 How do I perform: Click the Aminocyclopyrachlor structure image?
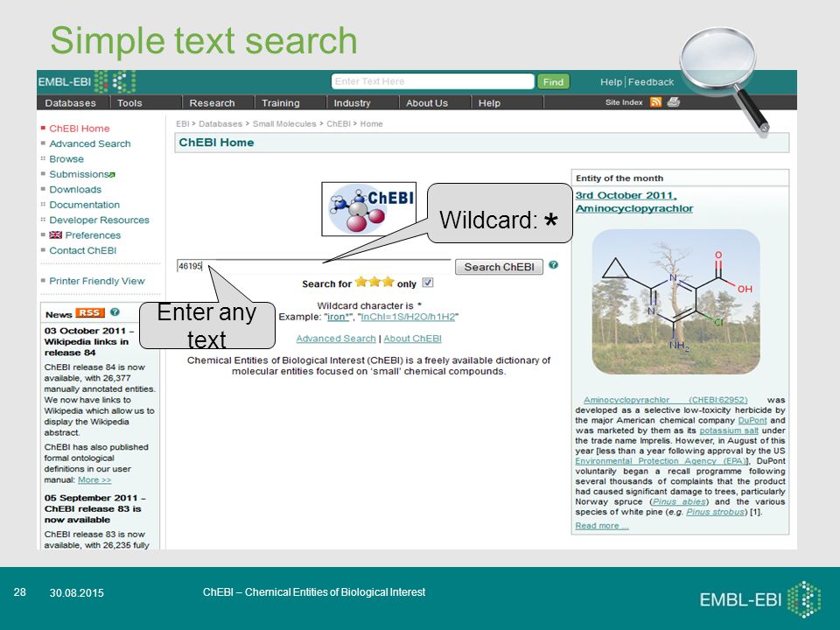pos(676,302)
